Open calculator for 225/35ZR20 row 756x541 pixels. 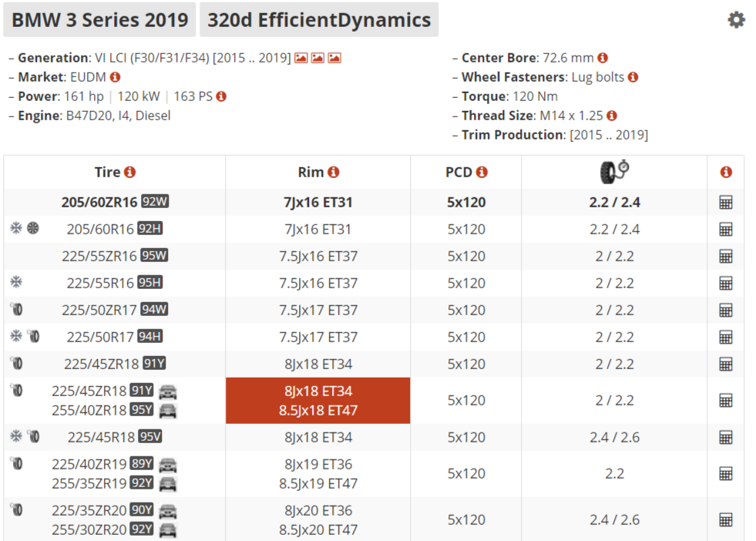[x=725, y=519]
